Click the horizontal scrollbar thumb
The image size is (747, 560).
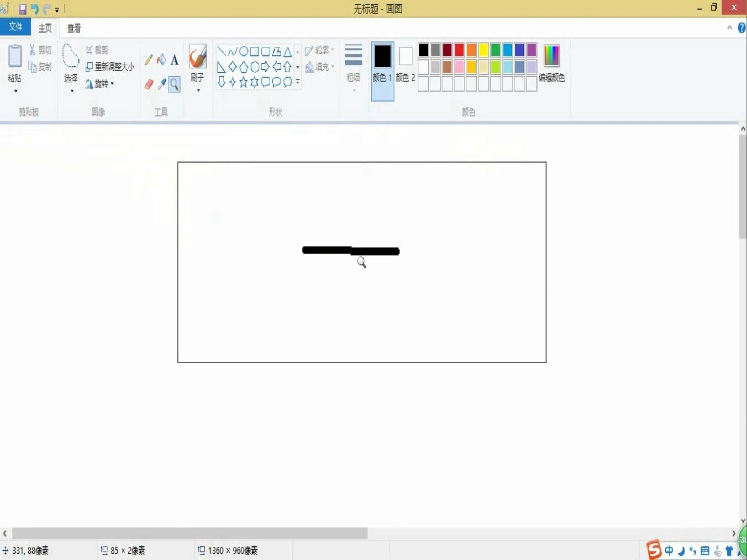click(x=190, y=533)
